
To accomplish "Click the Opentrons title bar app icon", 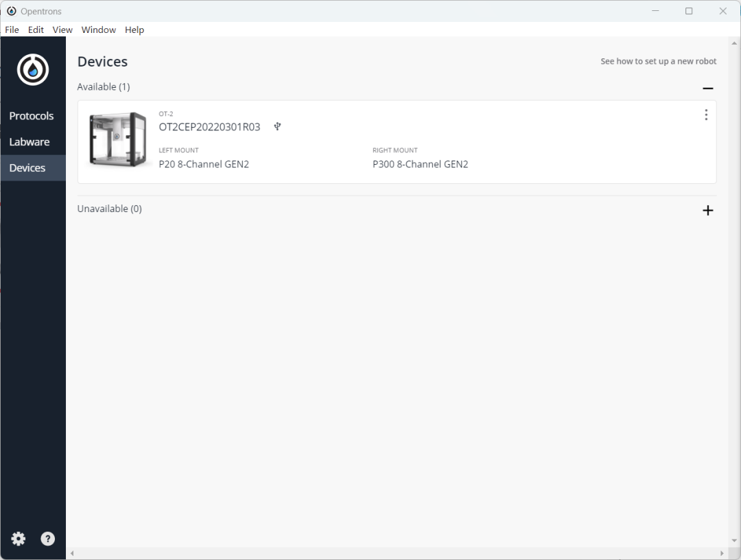I will click(x=12, y=11).
